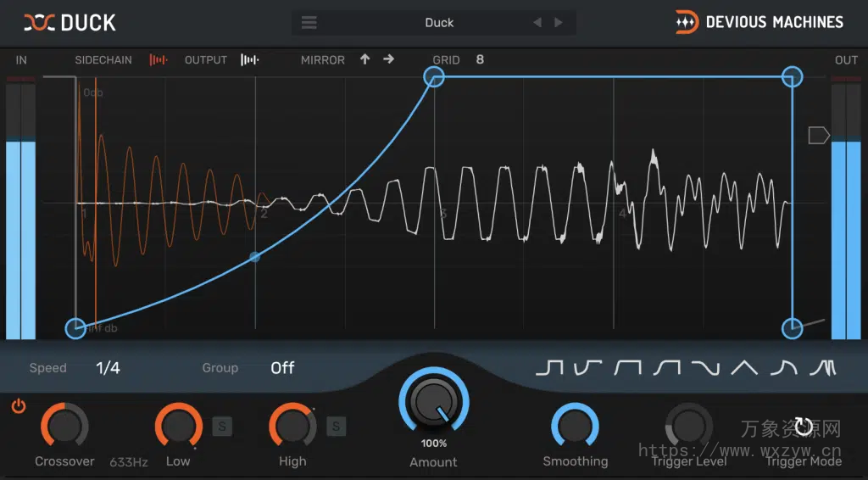Go to the next preset arrow
The width and height of the screenshot is (868, 480).
point(558,23)
